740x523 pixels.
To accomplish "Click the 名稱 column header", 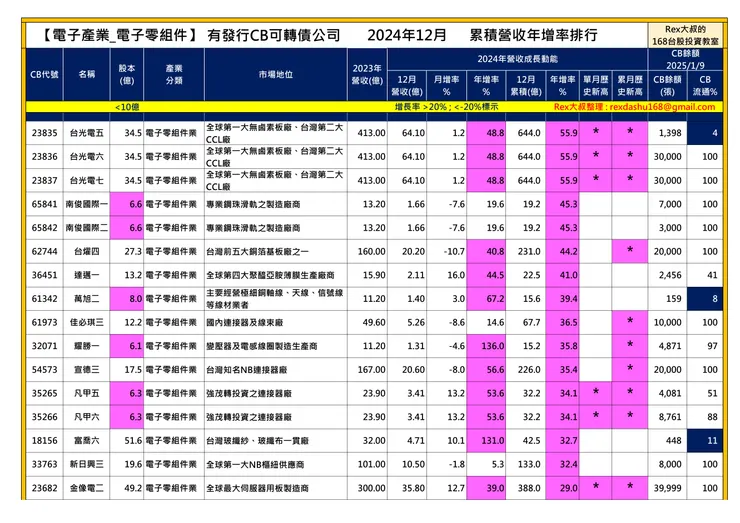I will pos(86,75).
